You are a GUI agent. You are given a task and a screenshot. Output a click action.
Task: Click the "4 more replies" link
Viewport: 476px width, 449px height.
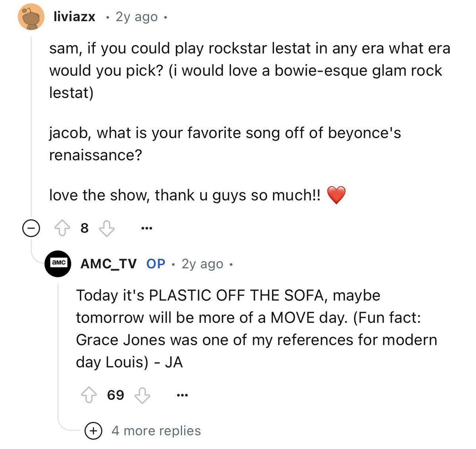point(156,431)
